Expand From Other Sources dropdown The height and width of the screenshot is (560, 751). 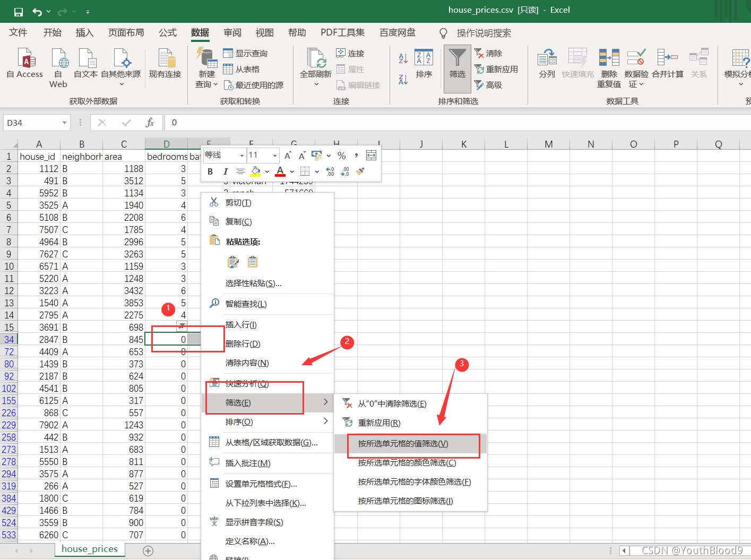point(121,84)
